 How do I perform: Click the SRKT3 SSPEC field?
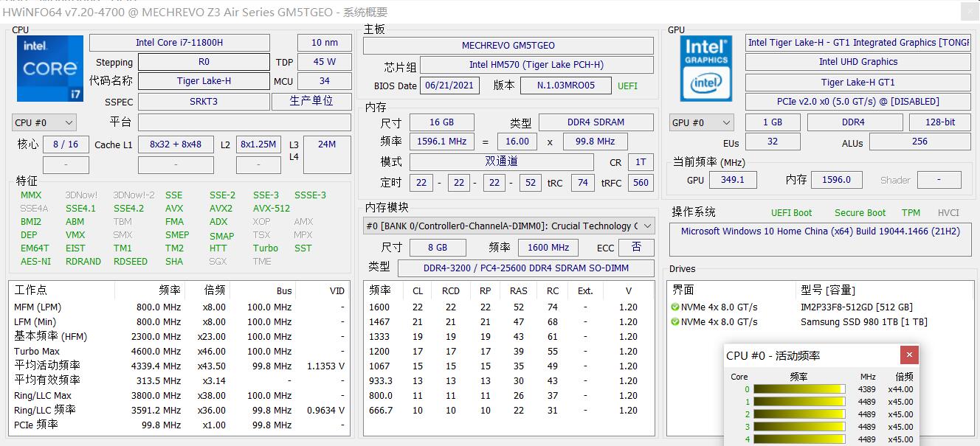pyautogui.click(x=204, y=102)
